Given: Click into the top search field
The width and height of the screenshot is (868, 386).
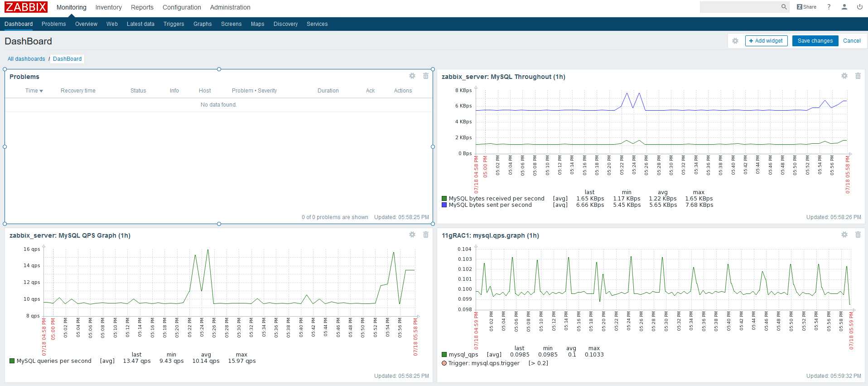Looking at the screenshot, I should 740,7.
